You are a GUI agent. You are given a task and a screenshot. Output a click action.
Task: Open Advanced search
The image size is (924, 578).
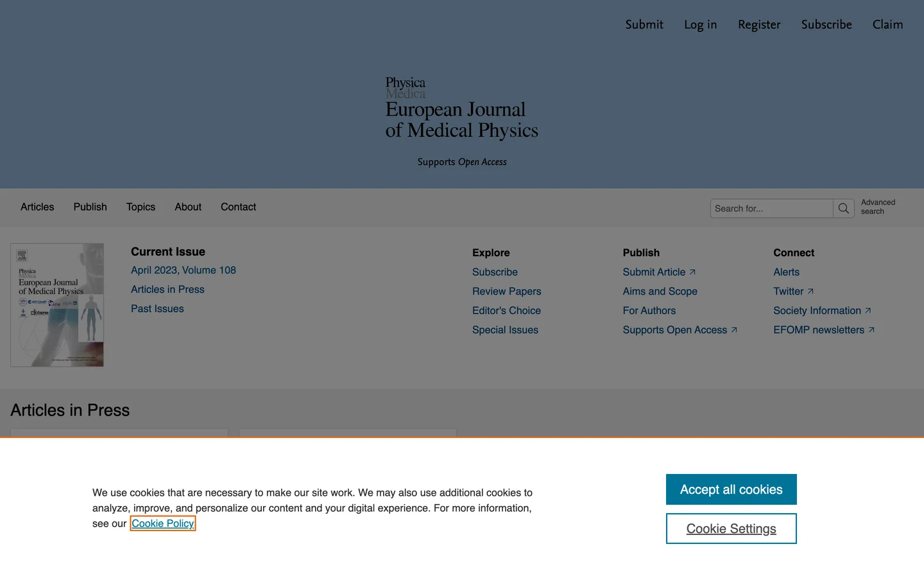point(878,207)
